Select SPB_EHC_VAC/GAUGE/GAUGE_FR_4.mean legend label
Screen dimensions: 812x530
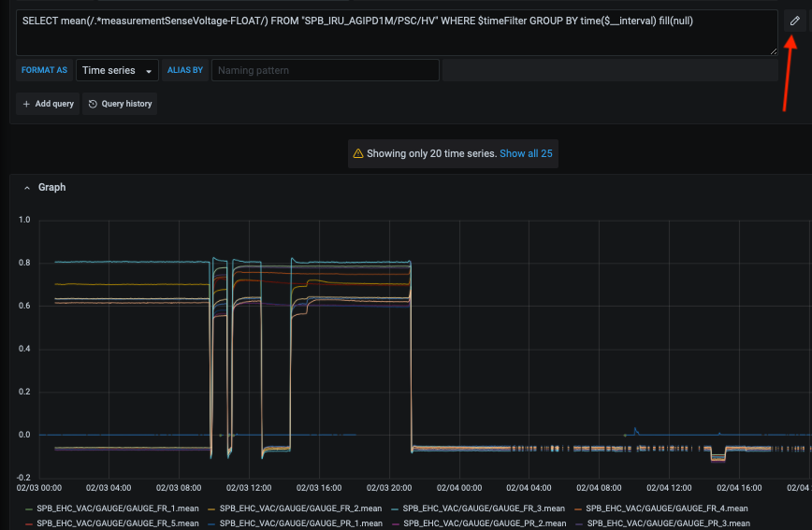[x=666, y=509]
